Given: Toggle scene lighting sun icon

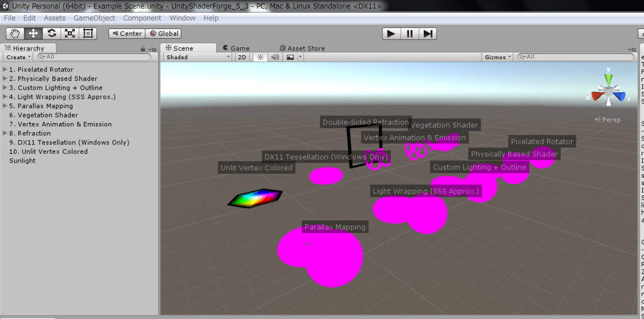Looking at the screenshot, I should click(x=260, y=57).
